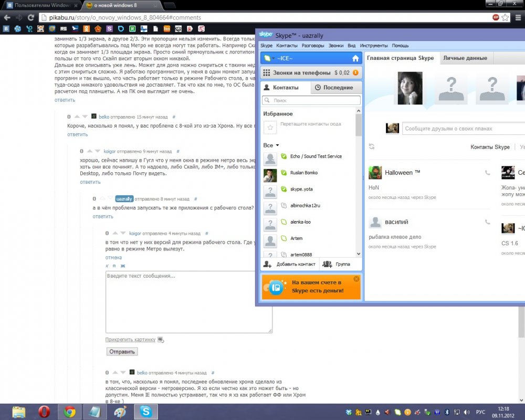
Task: Open the Звонки на телефоны button
Action: pos(311,72)
